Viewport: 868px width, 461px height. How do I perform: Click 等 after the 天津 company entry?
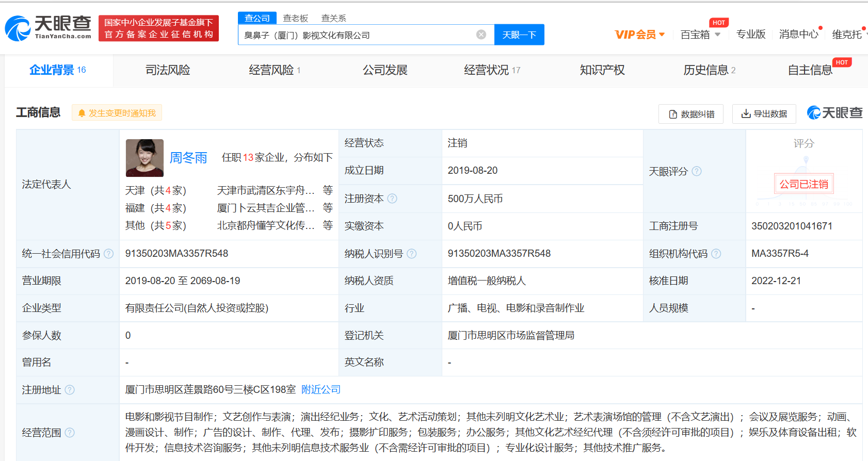[x=328, y=190]
